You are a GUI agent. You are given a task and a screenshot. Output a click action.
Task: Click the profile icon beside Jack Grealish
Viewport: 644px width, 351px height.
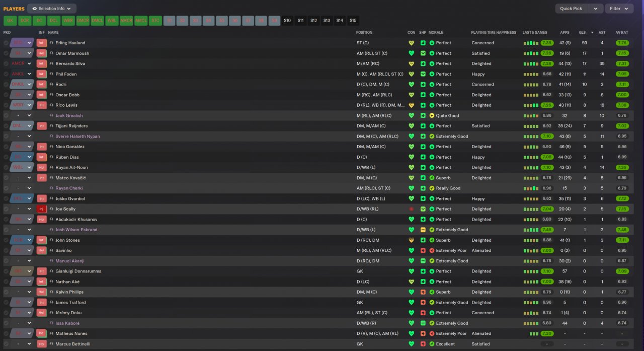click(51, 115)
